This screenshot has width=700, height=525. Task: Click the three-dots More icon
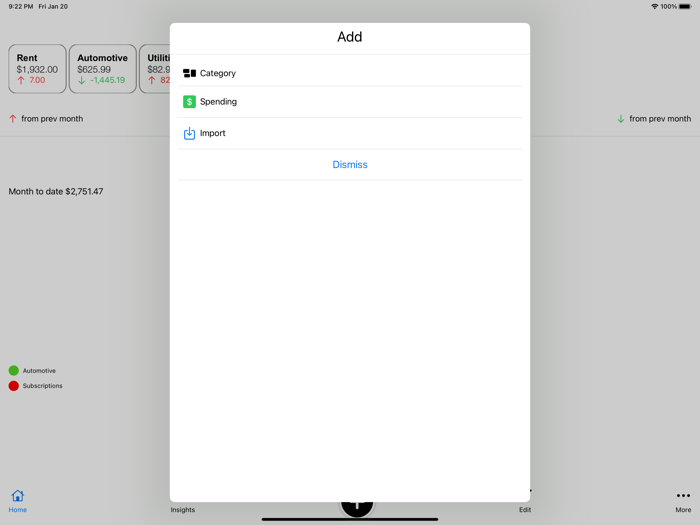tap(683, 495)
